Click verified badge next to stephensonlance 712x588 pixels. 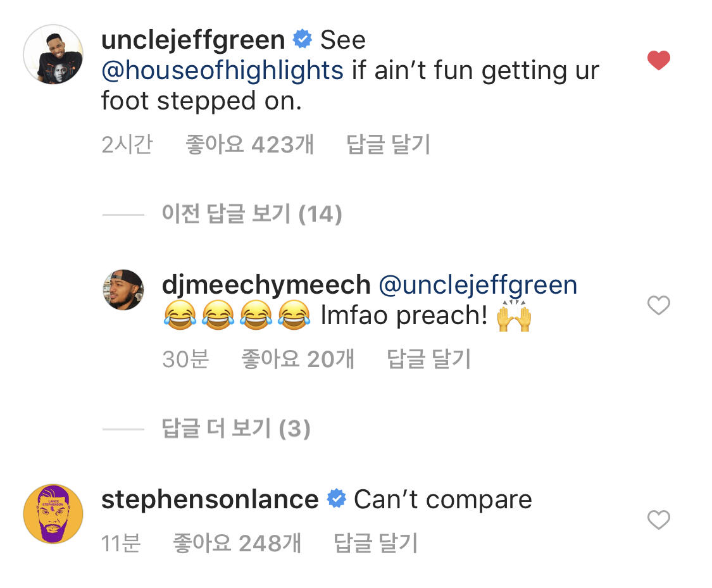(336, 500)
